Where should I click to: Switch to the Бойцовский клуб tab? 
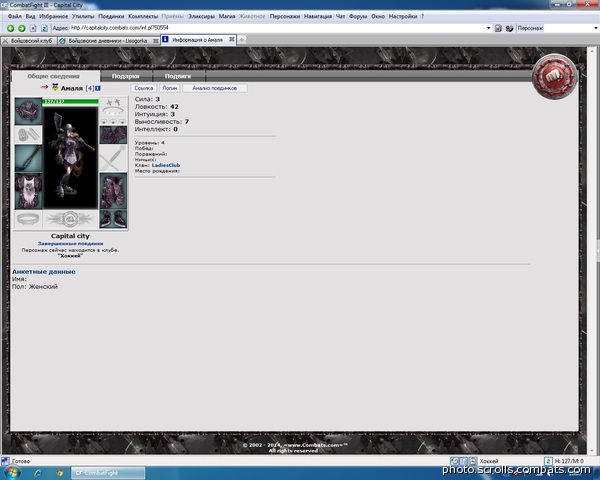point(29,41)
